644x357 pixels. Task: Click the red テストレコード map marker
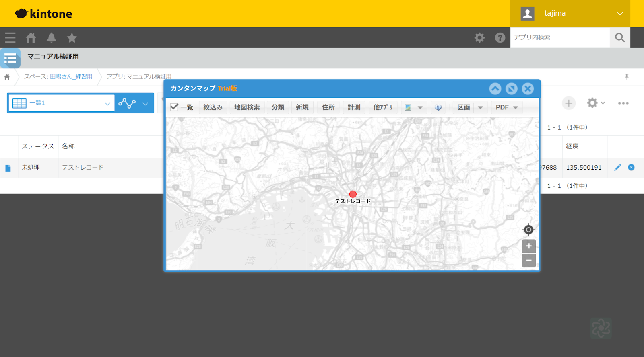point(353,194)
